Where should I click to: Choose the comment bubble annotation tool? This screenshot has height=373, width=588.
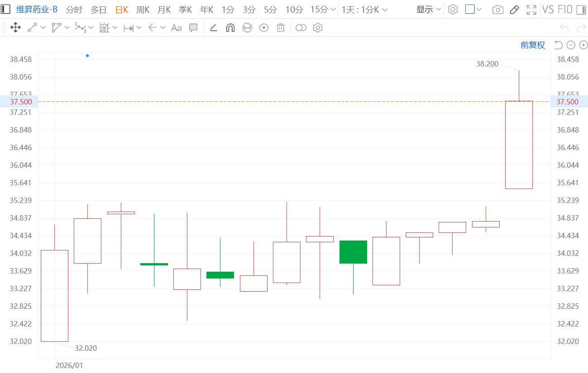193,28
